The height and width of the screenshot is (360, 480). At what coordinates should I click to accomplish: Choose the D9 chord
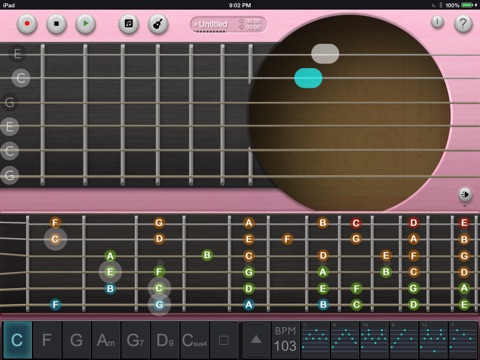[x=165, y=340]
